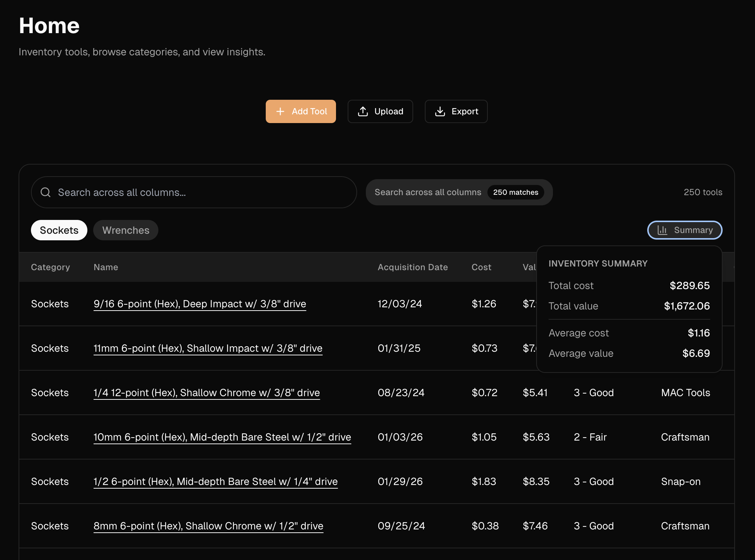Click the Export download icon
Screen dimensions: 755x560
440,111
